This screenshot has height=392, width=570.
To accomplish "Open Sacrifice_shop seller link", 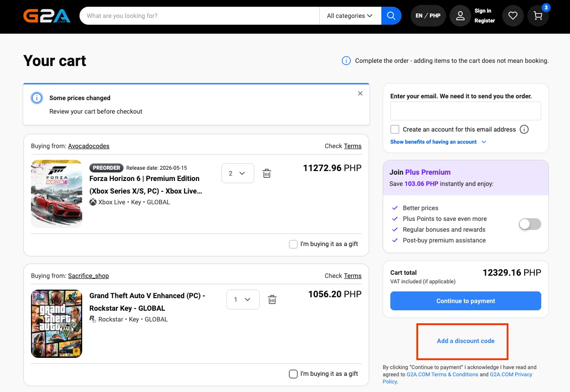I will point(88,276).
